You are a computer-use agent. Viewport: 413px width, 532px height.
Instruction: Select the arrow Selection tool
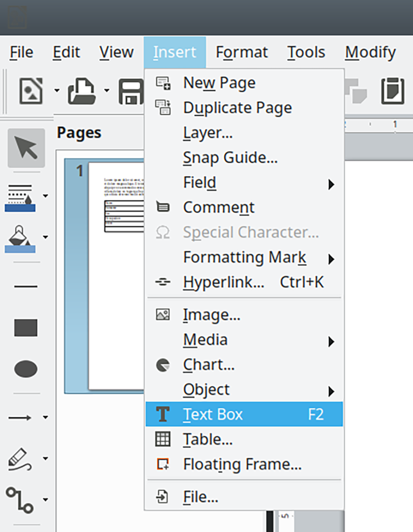25,147
